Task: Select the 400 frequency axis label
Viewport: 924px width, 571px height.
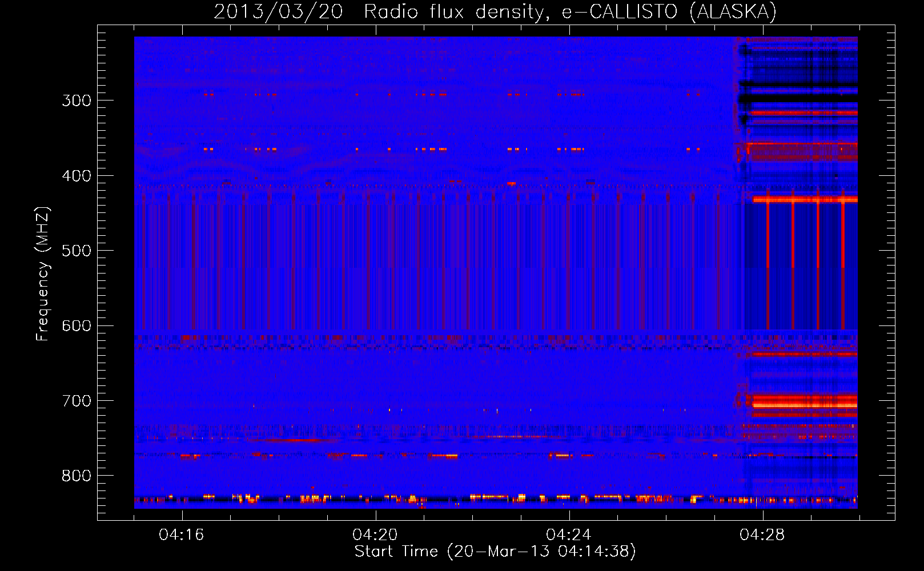Action: (x=77, y=176)
